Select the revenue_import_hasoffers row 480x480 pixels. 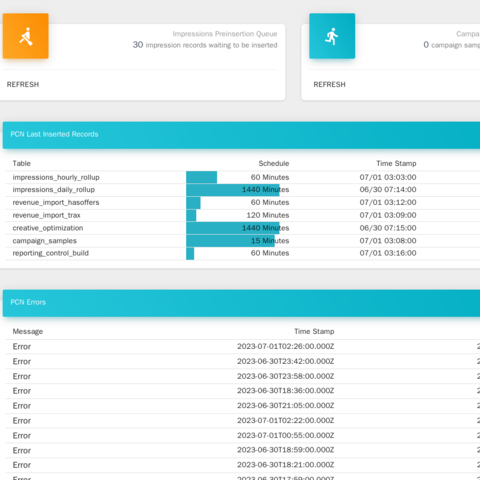(243, 203)
